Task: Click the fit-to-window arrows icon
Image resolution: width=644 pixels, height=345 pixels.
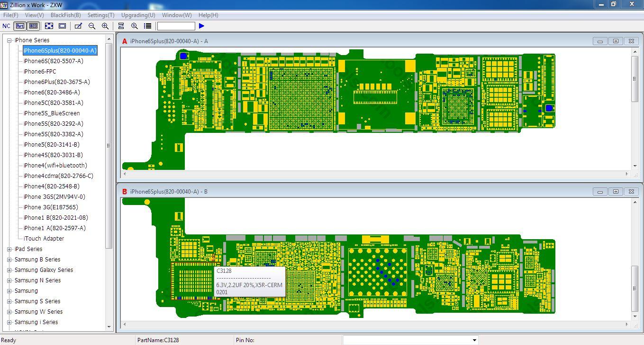Action: pyautogui.click(x=49, y=26)
